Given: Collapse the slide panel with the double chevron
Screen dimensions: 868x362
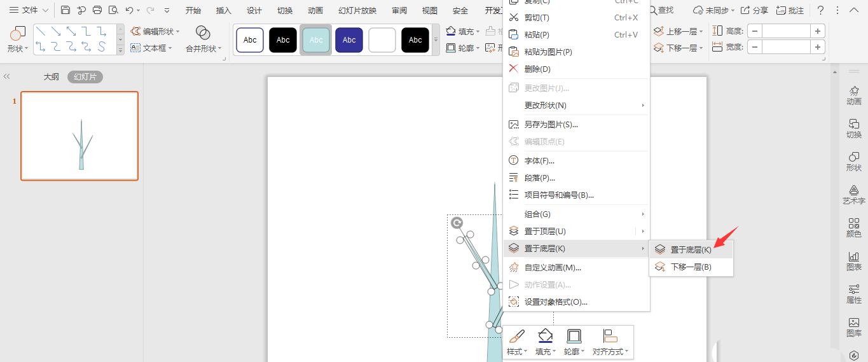Looking at the screenshot, I should [x=6, y=77].
